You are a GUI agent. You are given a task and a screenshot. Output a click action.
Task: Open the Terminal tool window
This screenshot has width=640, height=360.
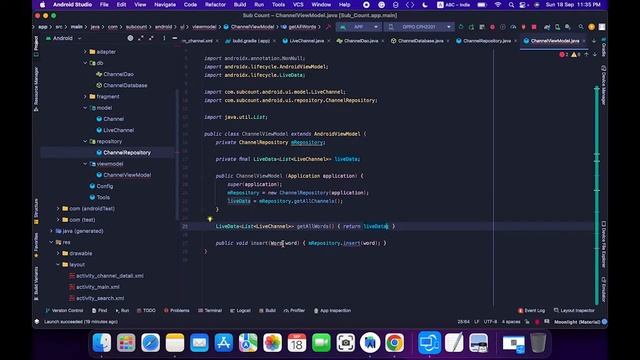(x=210, y=311)
